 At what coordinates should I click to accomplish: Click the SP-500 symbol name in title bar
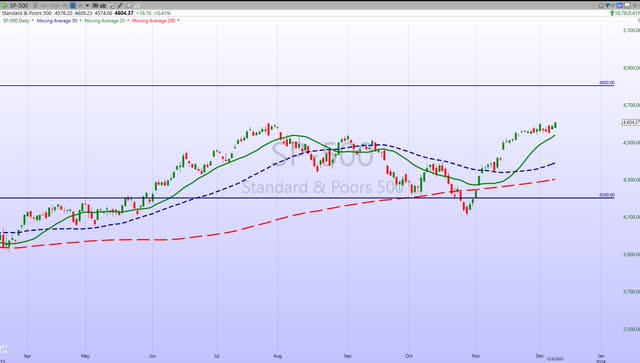tap(19, 6)
